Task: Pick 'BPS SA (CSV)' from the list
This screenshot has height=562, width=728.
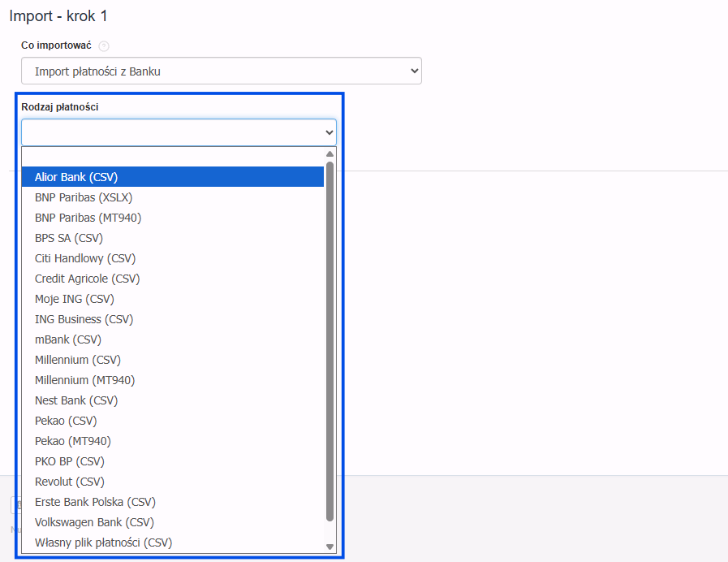Action: (173, 238)
